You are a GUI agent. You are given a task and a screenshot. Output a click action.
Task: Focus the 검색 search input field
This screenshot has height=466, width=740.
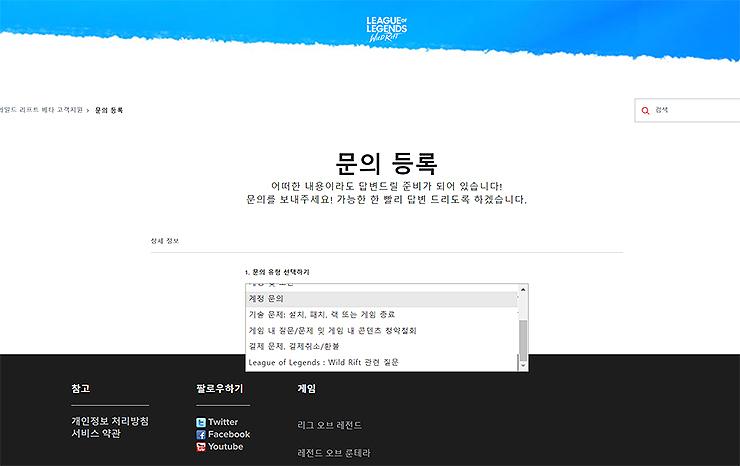coord(687,110)
